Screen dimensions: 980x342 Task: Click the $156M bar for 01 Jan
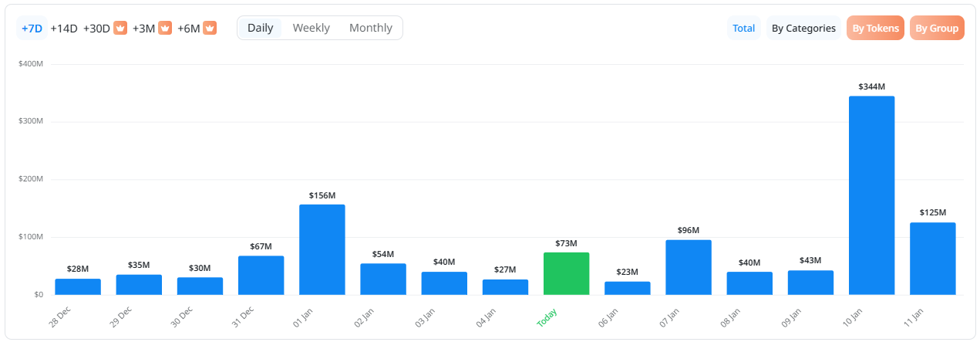322,249
